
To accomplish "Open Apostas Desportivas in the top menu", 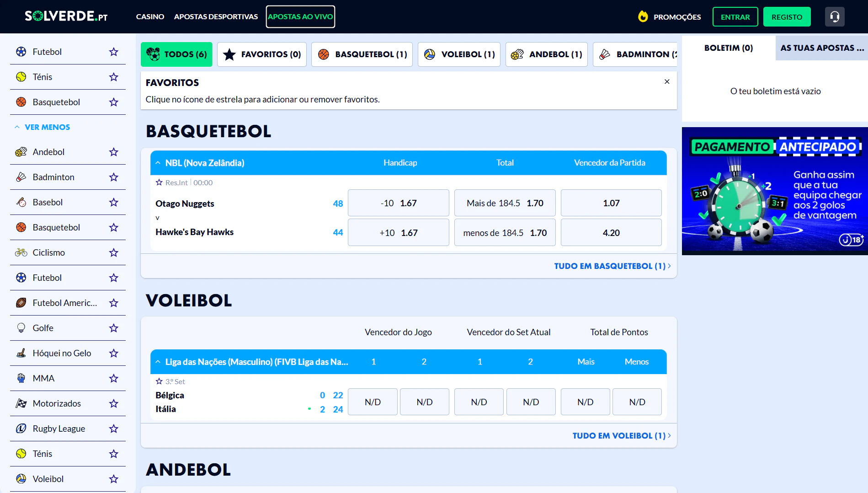I will pyautogui.click(x=216, y=17).
